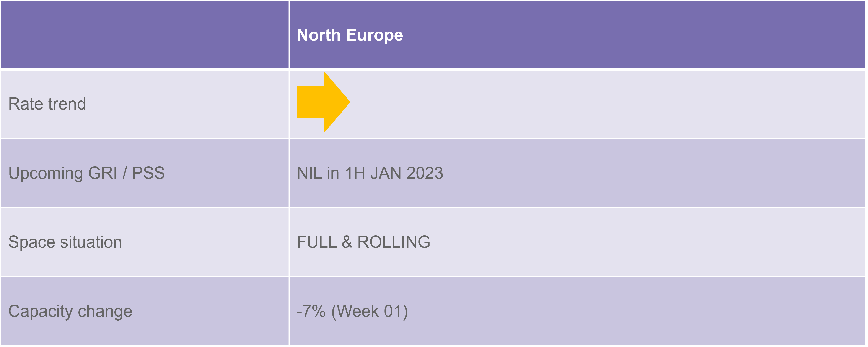Select the North Europe column header

[x=350, y=35]
